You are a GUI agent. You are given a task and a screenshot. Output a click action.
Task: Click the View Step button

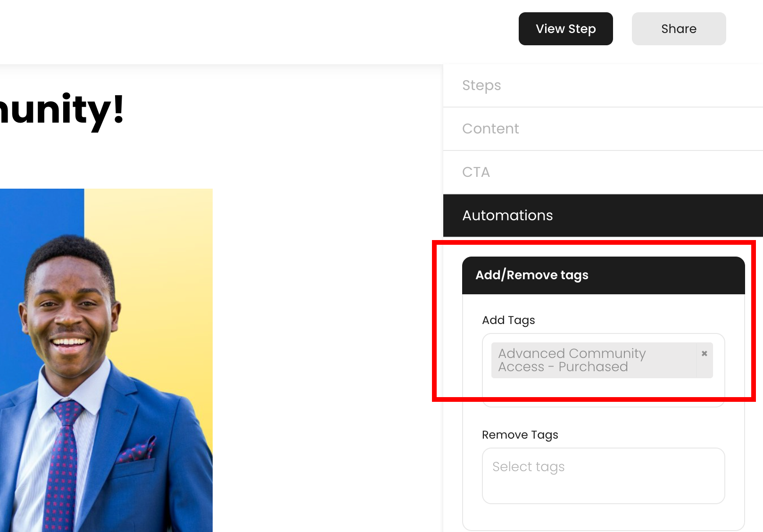565,29
